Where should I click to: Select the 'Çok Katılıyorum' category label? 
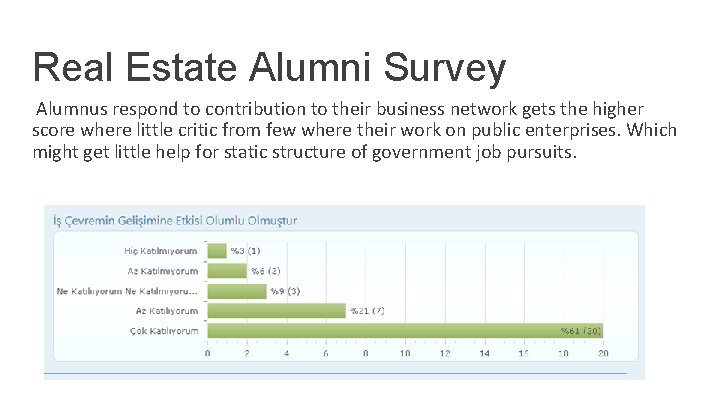point(164,331)
